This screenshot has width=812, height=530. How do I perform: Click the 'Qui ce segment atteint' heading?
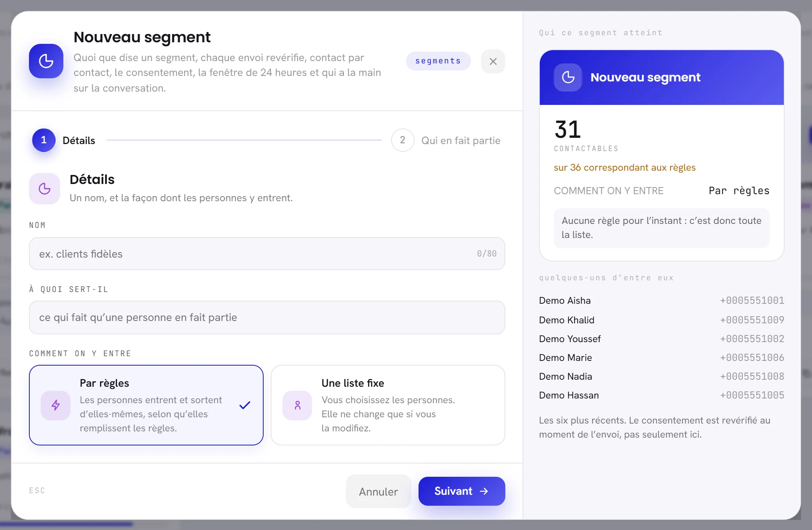tap(600, 33)
